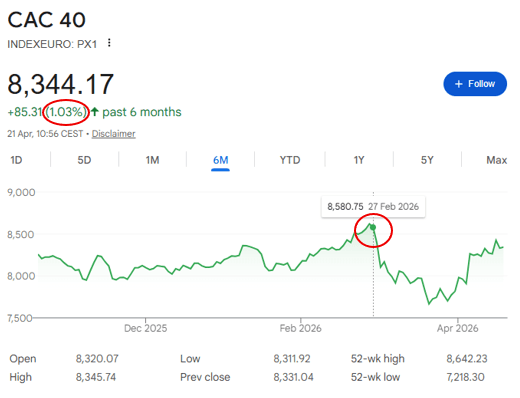520x398 pixels.
Task: Click the Low value 8,311.92
Action: point(292,359)
